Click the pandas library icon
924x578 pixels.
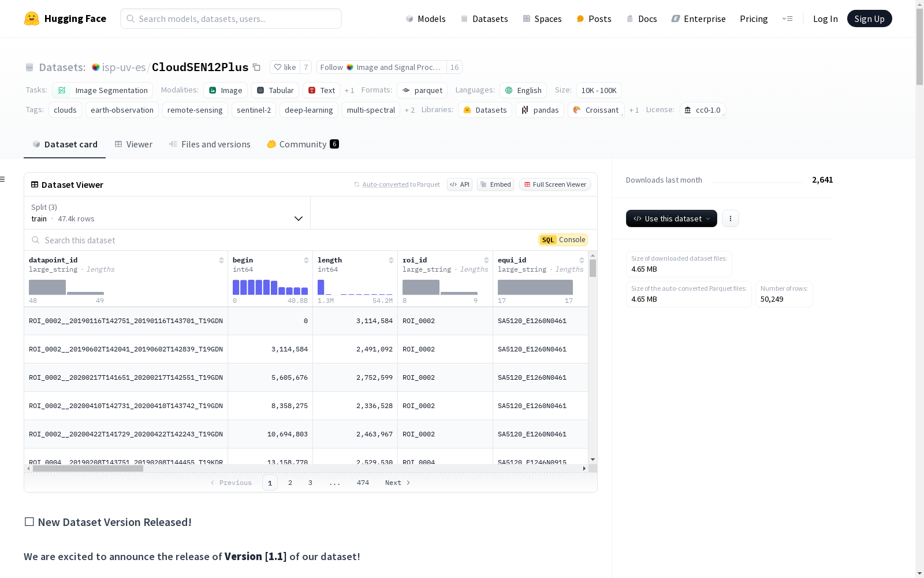[x=525, y=110]
